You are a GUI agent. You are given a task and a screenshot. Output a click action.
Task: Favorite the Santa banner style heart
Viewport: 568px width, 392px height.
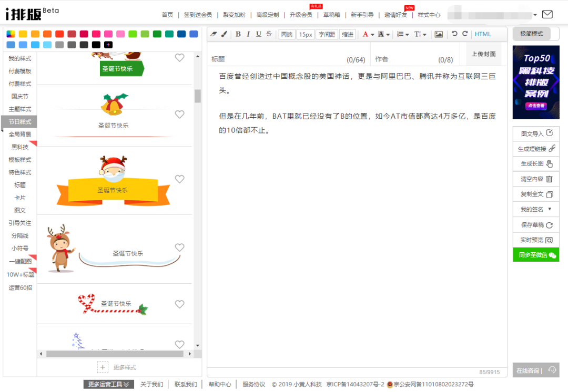(179, 179)
